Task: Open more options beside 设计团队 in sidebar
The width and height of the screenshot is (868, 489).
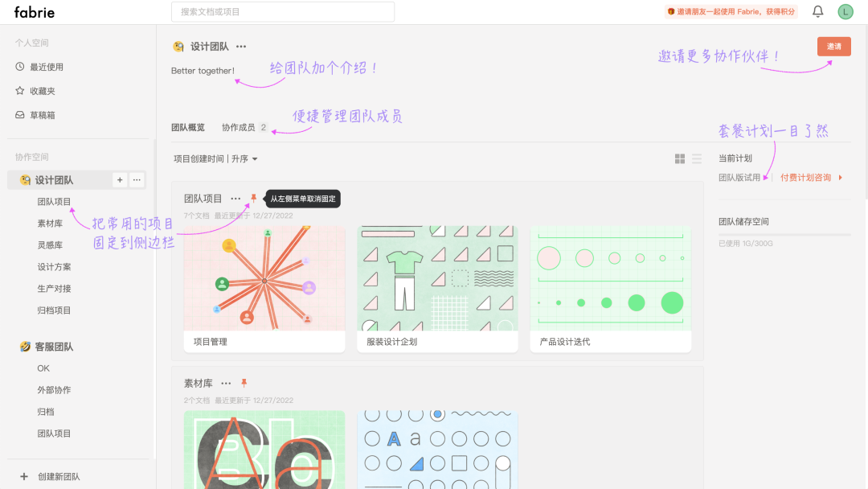Action: pos(137,179)
